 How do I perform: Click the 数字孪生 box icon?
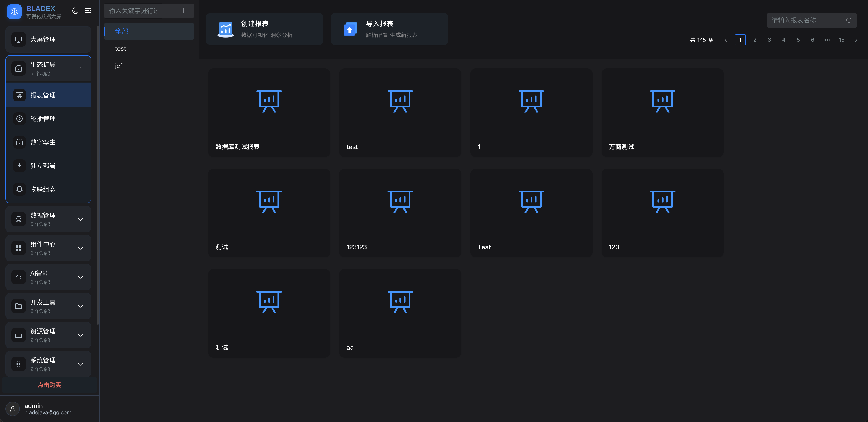[19, 142]
